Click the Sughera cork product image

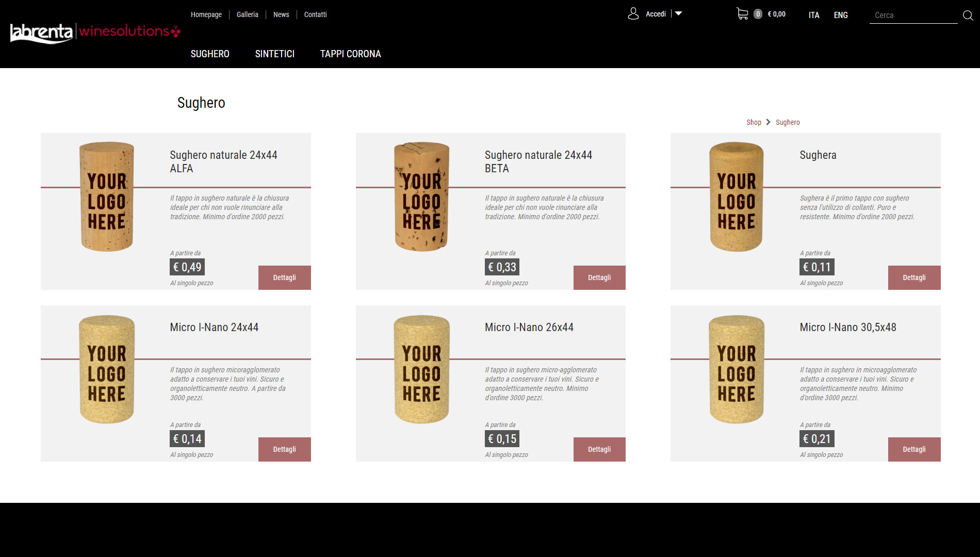tap(736, 197)
